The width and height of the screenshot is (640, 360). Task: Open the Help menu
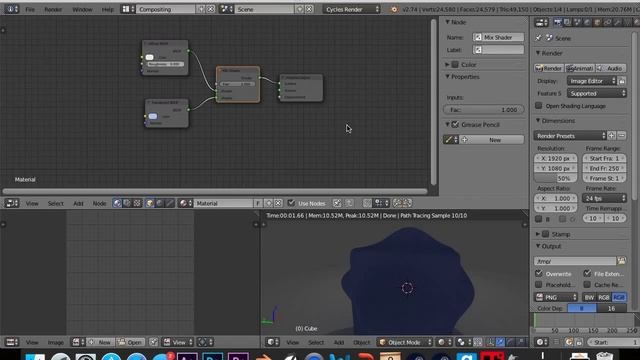pos(108,9)
